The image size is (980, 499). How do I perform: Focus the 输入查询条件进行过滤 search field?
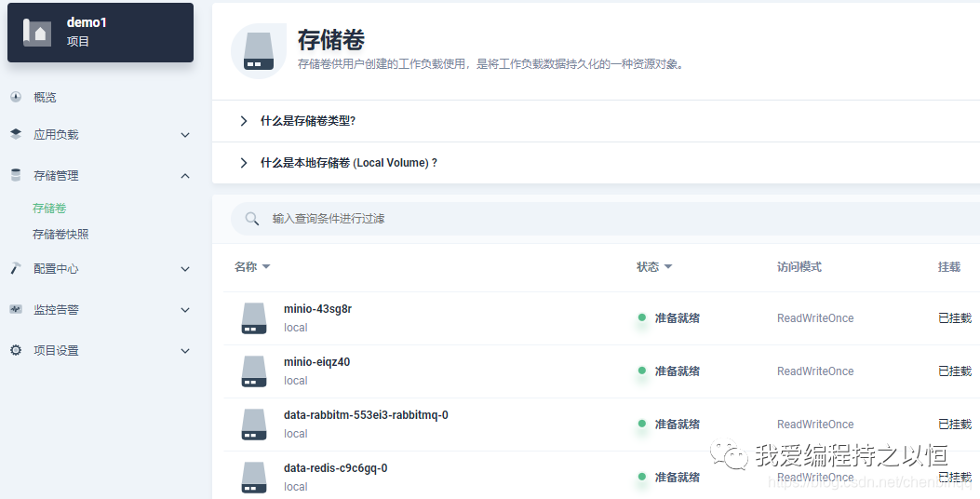[x=605, y=219]
